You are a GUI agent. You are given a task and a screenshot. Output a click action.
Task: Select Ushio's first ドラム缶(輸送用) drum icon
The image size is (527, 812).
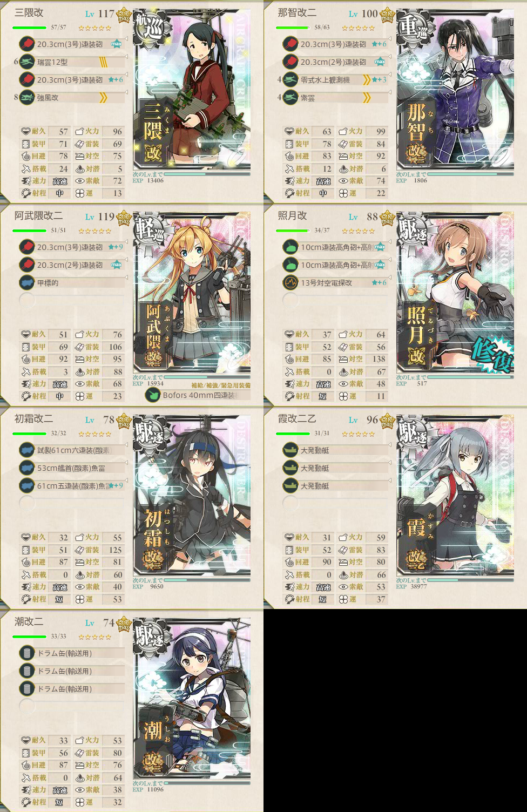pyautogui.click(x=27, y=653)
